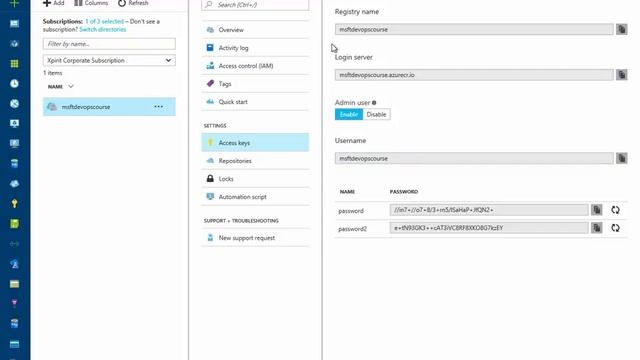Click the green plus create resource icon
The width and height of the screenshot is (640, 360).
(x=14, y=3)
